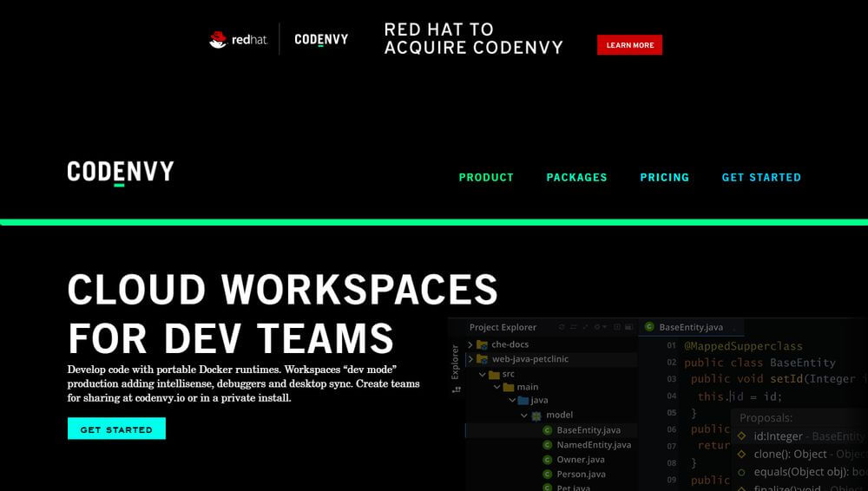This screenshot has height=491, width=868.
Task: Click the main folder icon
Action: tap(509, 388)
